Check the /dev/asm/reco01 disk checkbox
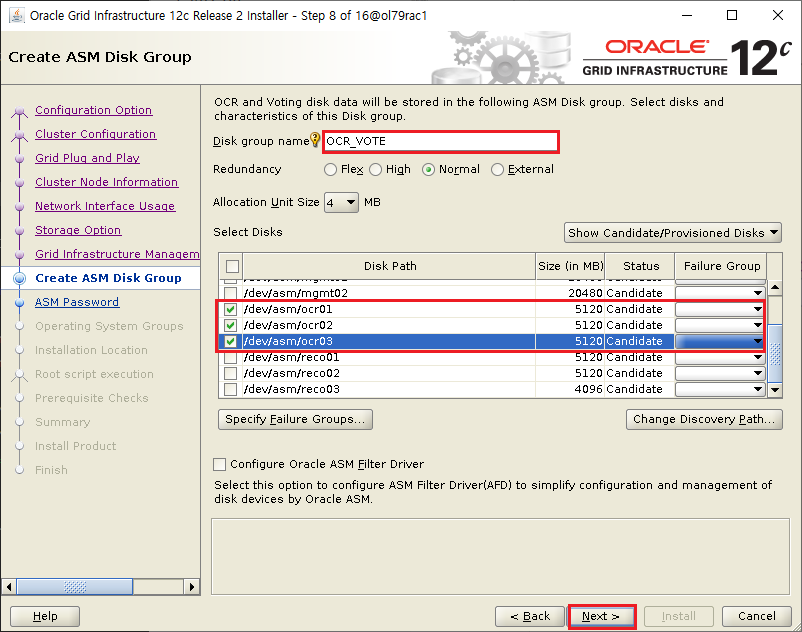 (231, 357)
